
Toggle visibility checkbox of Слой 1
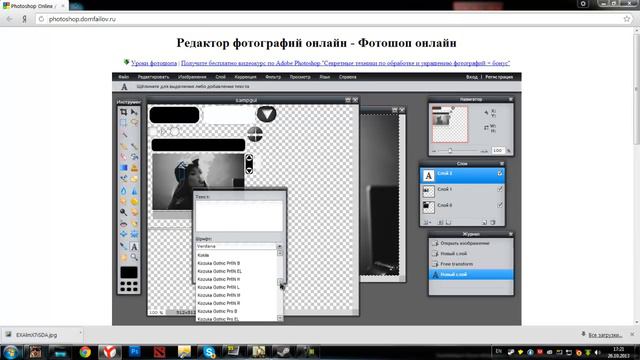tap(500, 189)
